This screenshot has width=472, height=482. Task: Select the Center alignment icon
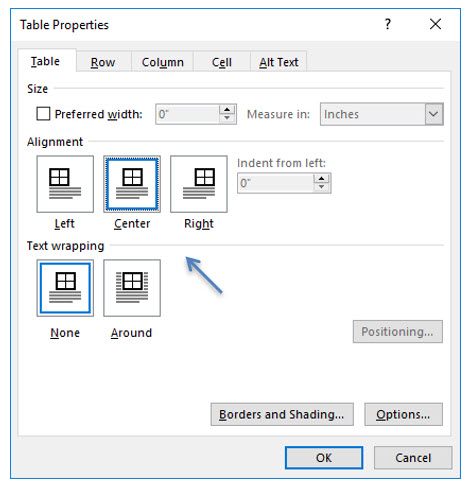(132, 184)
